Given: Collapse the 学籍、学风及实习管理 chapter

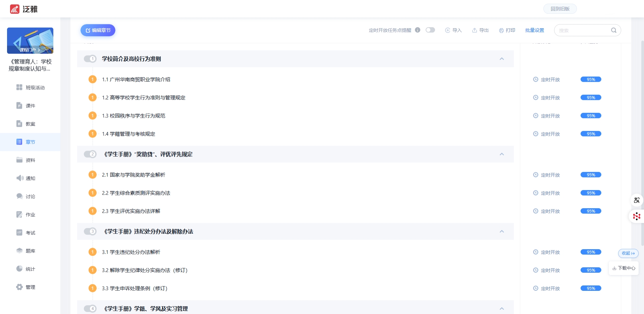Looking at the screenshot, I should (502, 309).
